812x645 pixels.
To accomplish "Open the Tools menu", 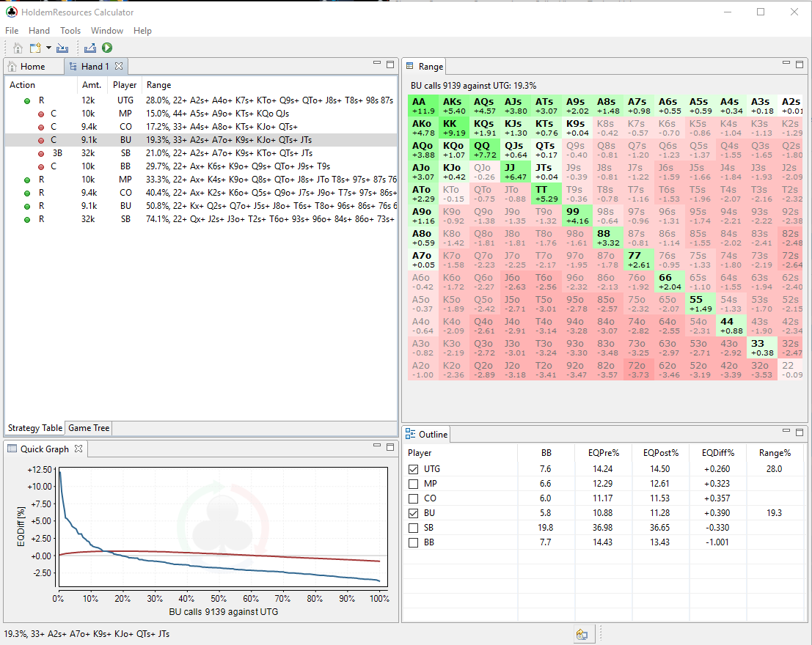I will 70,31.
